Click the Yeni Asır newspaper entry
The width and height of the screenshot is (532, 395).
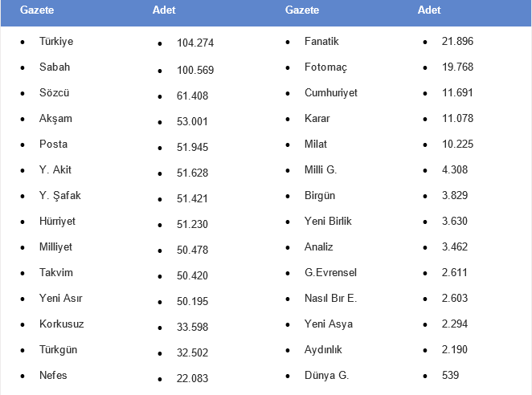coord(60,298)
